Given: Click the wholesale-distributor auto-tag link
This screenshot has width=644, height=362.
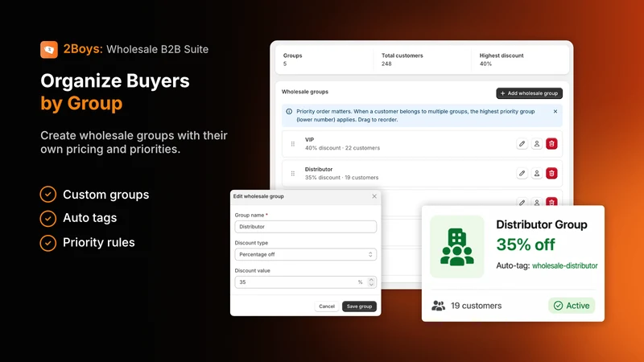Looking at the screenshot, I should 565,265.
